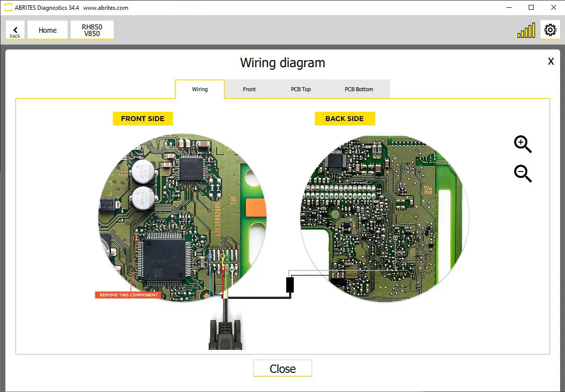Click the back side PCB image

[x=385, y=218]
